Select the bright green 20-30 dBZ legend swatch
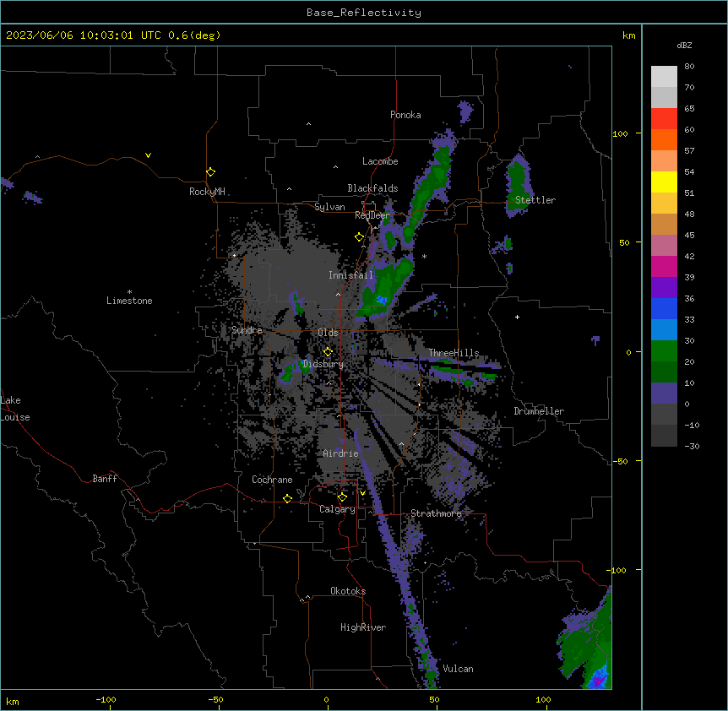Viewport: 728px width, 711px height. [x=664, y=351]
